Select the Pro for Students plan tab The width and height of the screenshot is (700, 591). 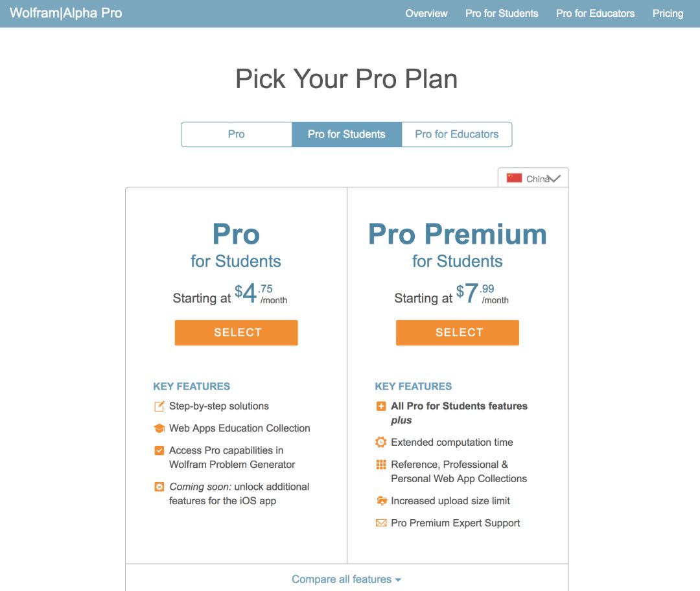[346, 134]
